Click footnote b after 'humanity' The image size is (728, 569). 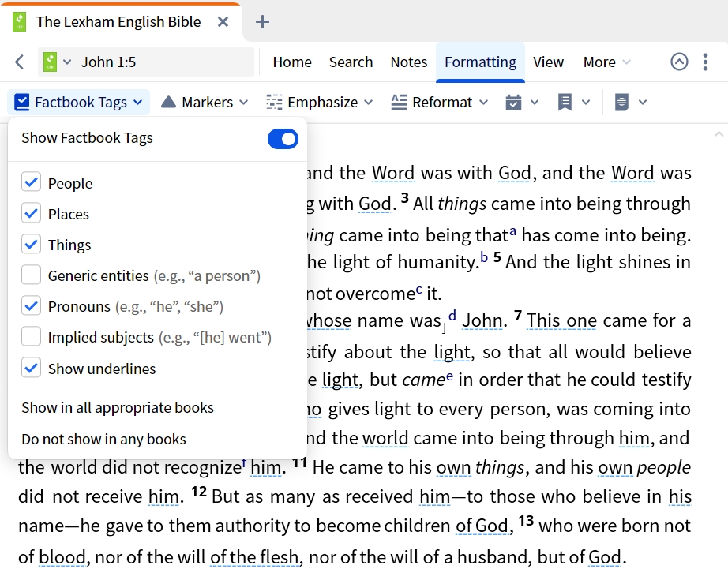pos(484,256)
